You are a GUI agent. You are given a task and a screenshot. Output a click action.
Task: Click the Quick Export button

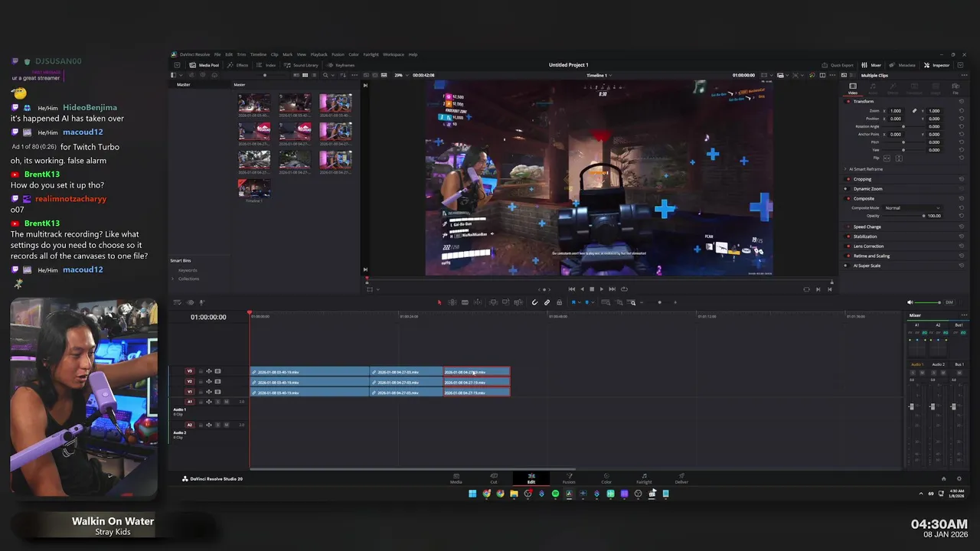tap(838, 65)
